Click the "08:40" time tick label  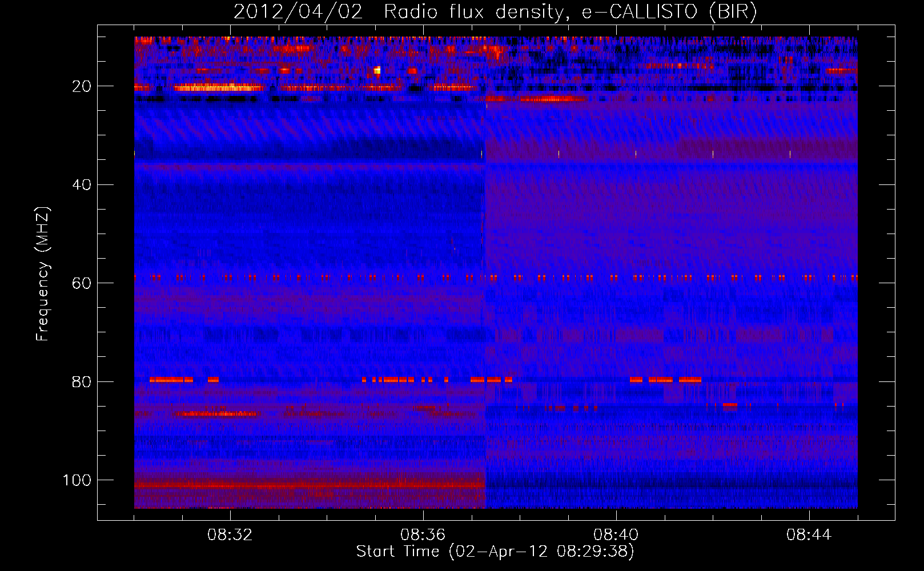pos(616,535)
